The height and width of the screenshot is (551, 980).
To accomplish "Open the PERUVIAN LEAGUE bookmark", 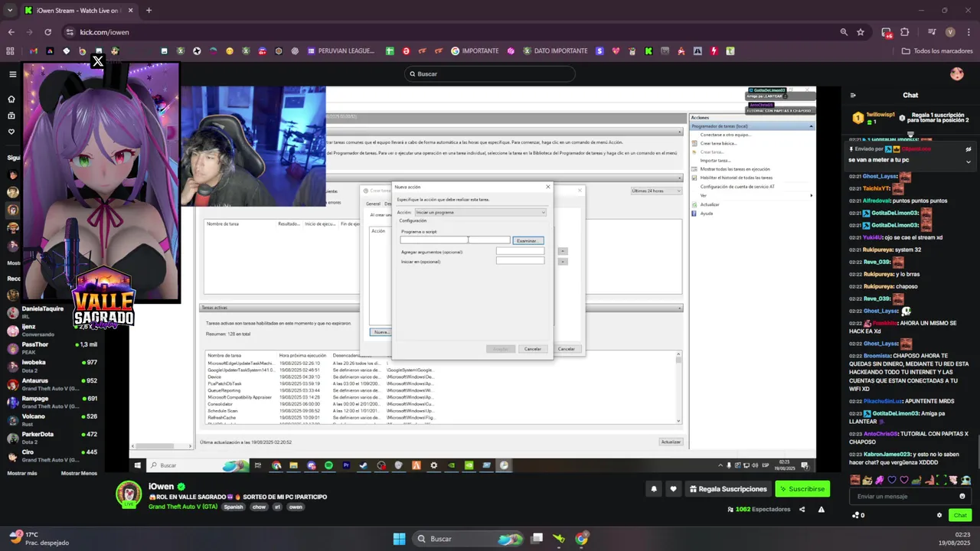I will (x=341, y=51).
